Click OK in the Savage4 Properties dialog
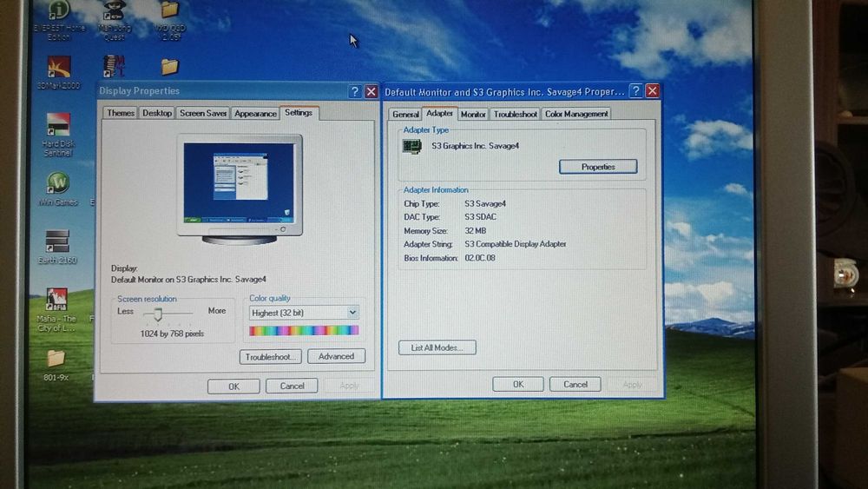868x489 pixels. (x=517, y=384)
